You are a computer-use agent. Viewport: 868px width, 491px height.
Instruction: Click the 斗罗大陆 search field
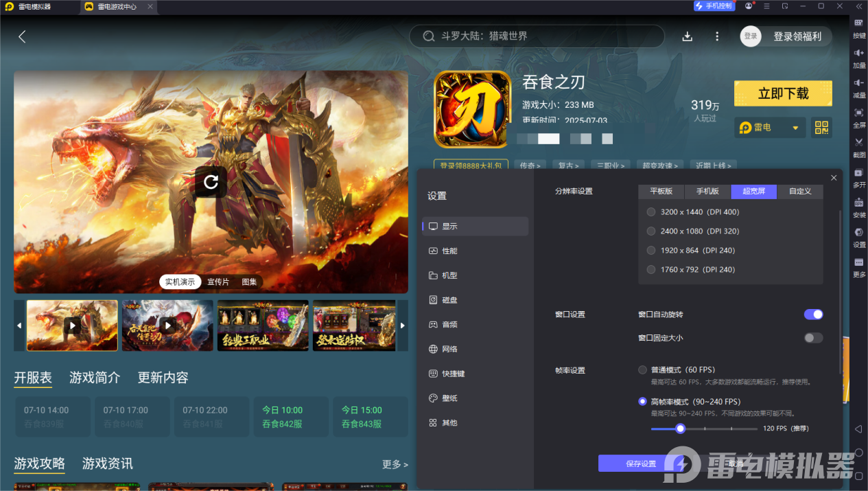coord(537,36)
